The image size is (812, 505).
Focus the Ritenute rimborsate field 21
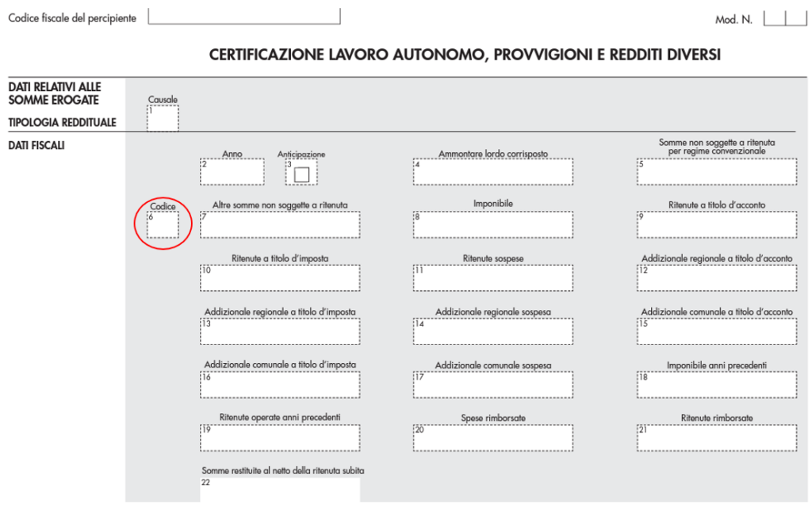[717, 438]
